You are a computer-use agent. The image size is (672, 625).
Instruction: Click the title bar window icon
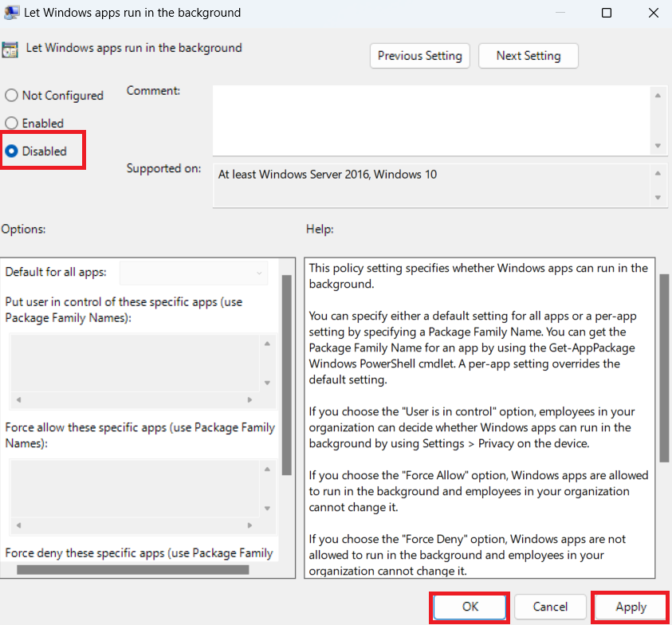click(11, 12)
